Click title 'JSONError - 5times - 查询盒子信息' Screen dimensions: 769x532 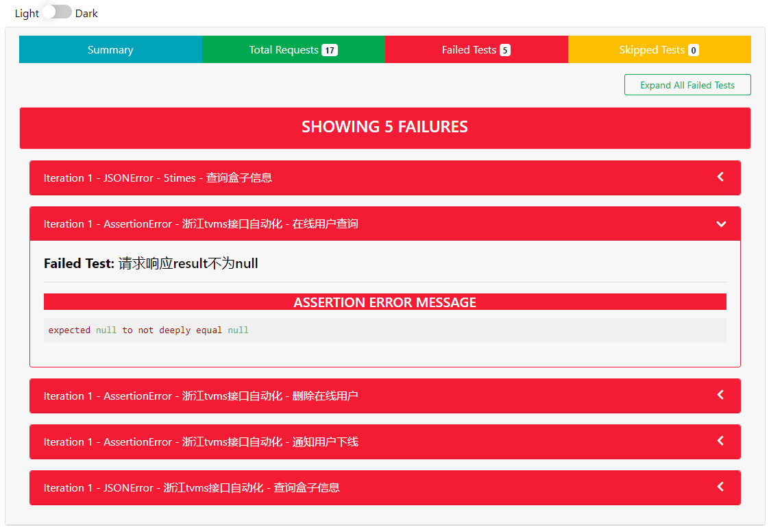(188, 178)
